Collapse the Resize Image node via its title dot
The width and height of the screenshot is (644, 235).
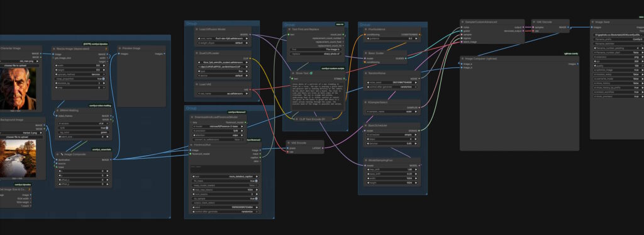tap(54, 48)
